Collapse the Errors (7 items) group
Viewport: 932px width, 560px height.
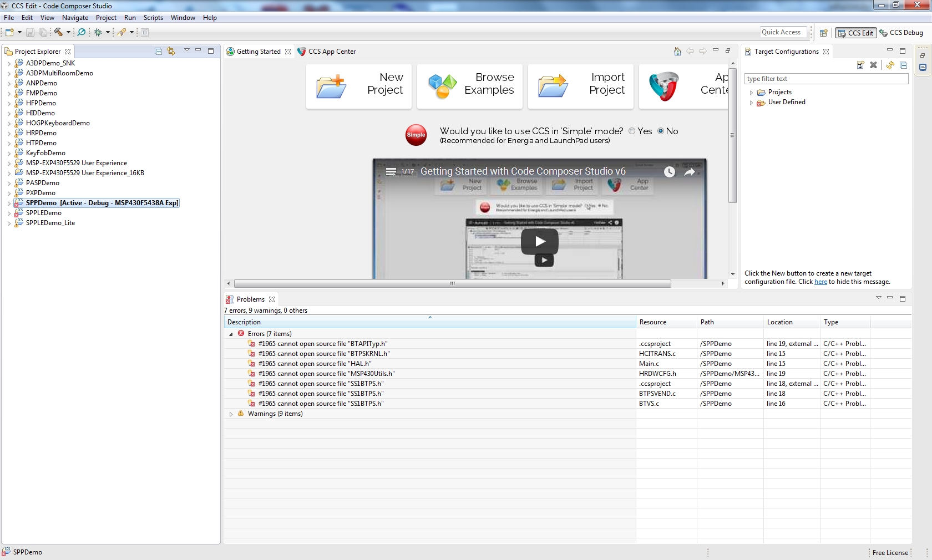[x=231, y=334]
